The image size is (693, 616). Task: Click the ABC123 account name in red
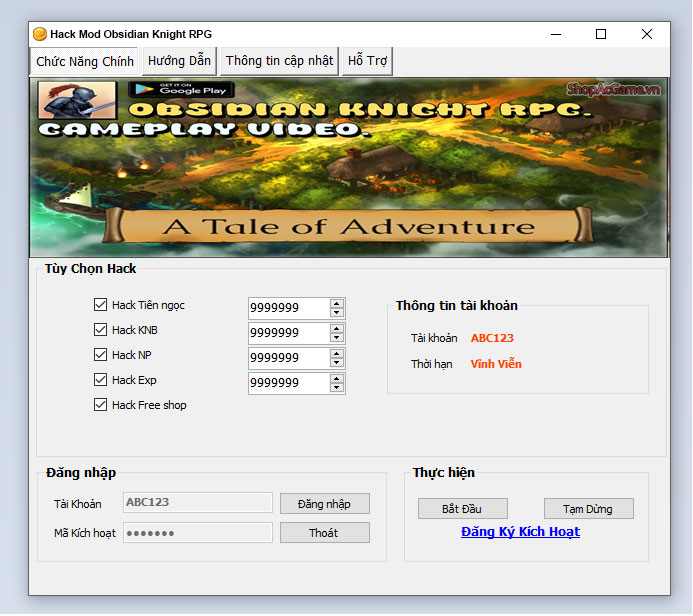pos(492,338)
